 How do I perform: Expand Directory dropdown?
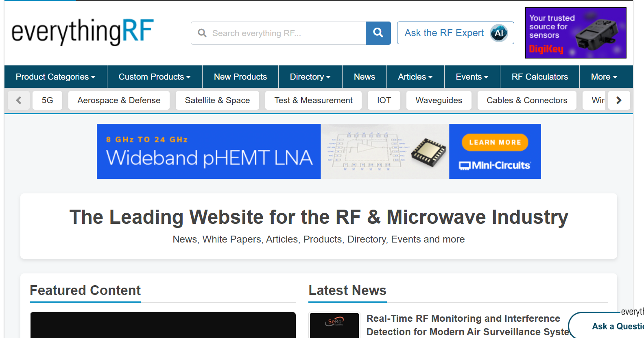click(310, 77)
